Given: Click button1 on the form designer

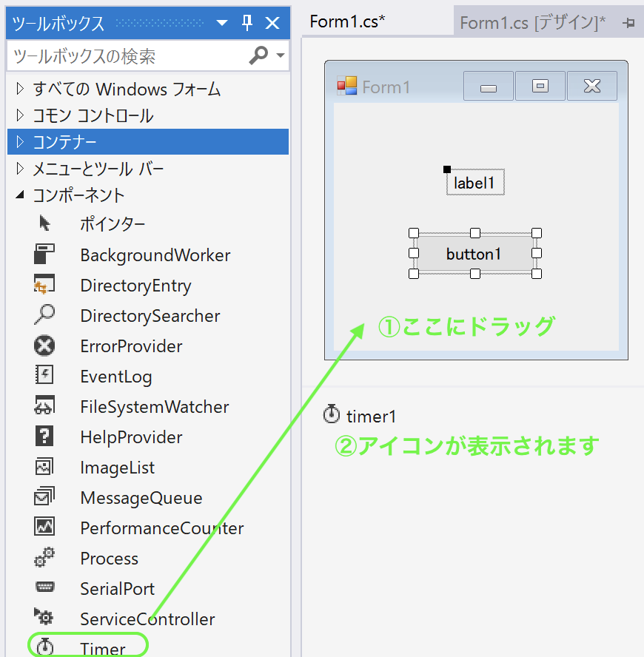Looking at the screenshot, I should [x=474, y=254].
